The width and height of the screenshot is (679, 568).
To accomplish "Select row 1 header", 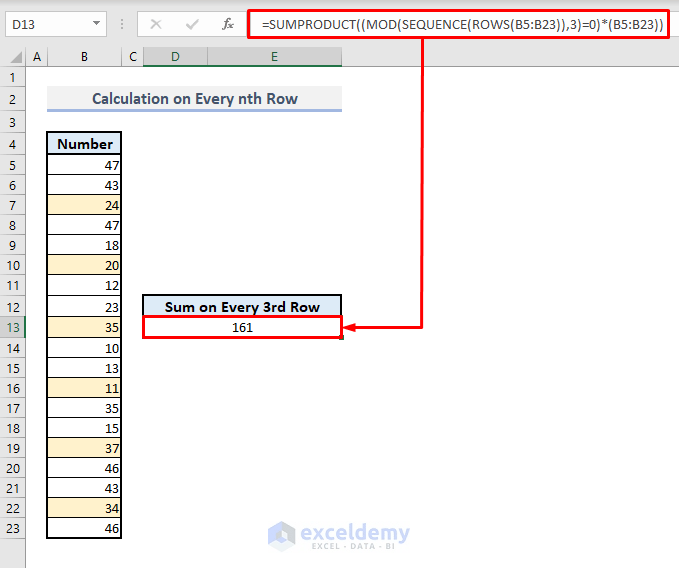I will pyautogui.click(x=13, y=77).
